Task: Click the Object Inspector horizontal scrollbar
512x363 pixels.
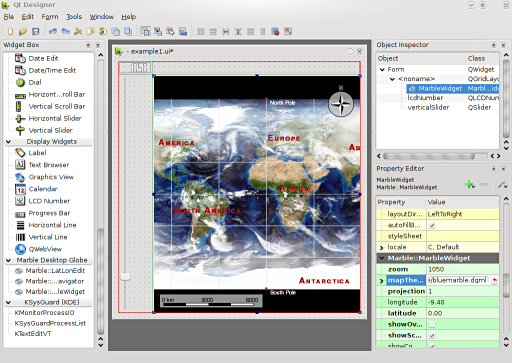Action: click(429, 156)
